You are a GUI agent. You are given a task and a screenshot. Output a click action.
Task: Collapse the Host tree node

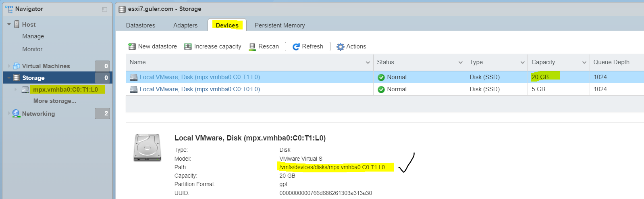[9, 25]
